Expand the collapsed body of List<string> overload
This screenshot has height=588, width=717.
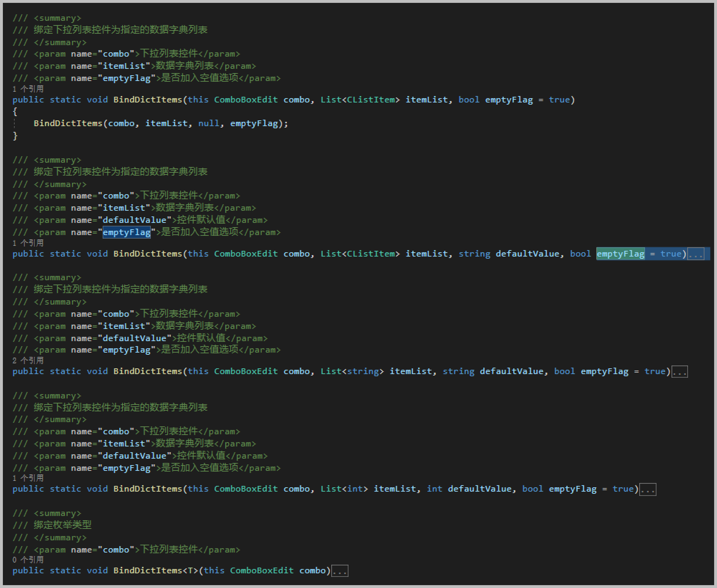(x=679, y=372)
